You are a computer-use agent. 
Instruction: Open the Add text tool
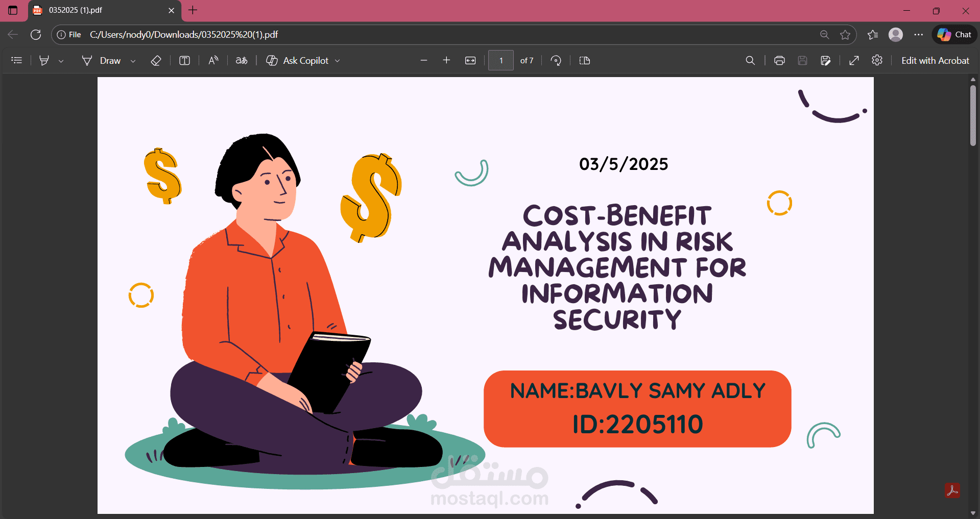coord(184,60)
